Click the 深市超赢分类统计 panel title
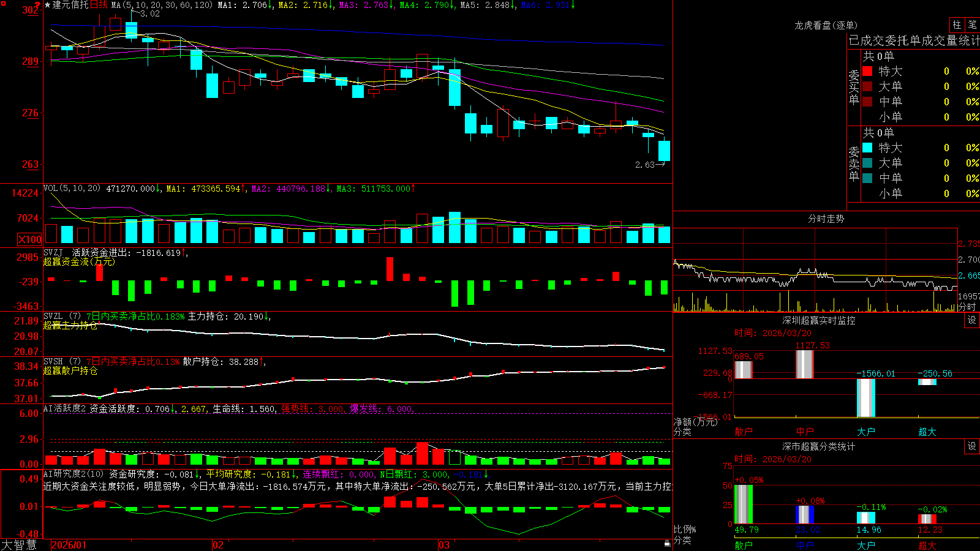The image size is (980, 551). pos(818,446)
